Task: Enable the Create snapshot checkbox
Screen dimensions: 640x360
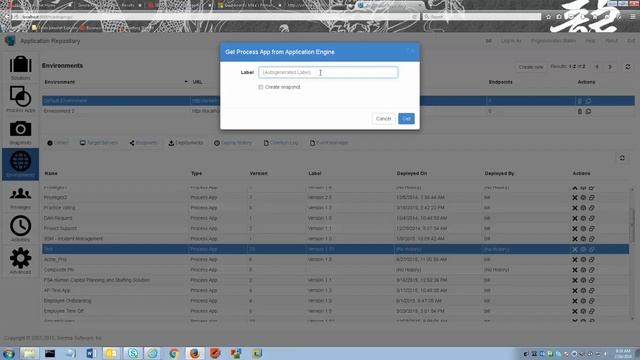Action: tap(260, 87)
